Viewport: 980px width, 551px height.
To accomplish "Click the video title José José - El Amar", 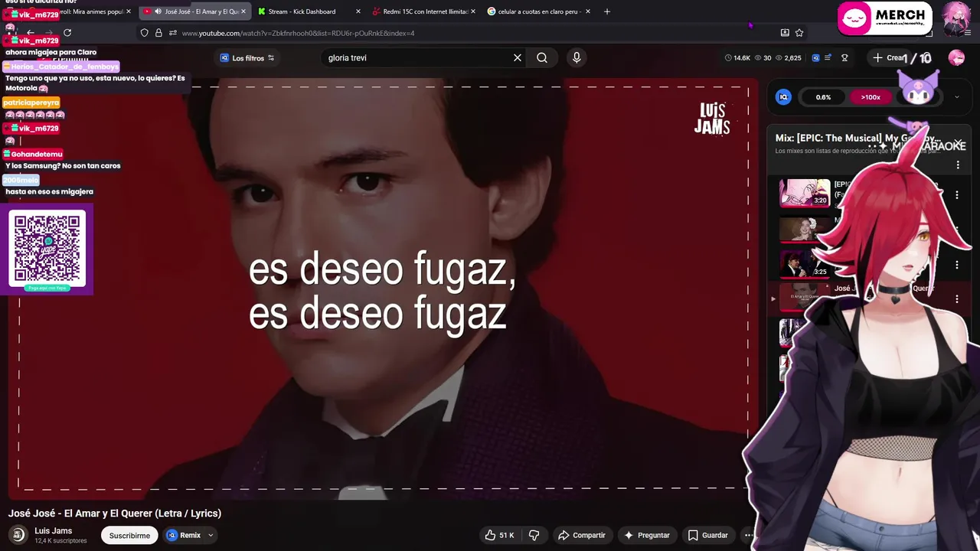I will [115, 514].
